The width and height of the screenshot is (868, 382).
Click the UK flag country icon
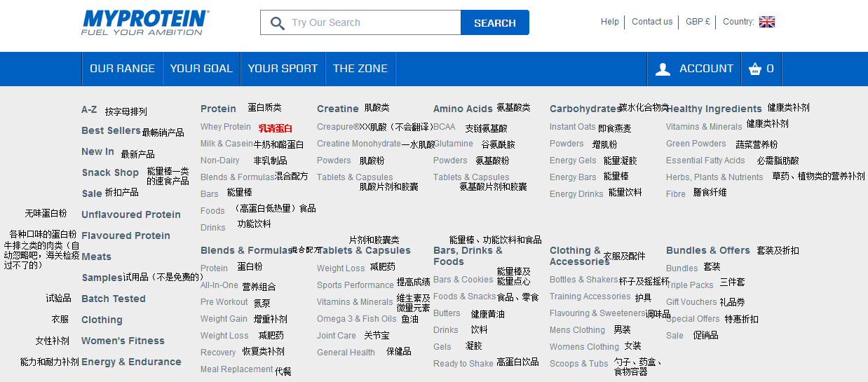pos(767,22)
